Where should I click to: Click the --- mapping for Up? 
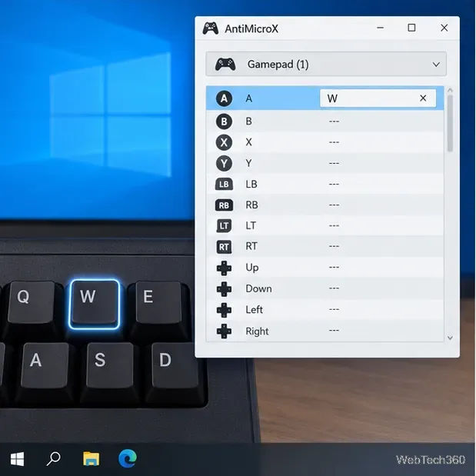(x=334, y=267)
